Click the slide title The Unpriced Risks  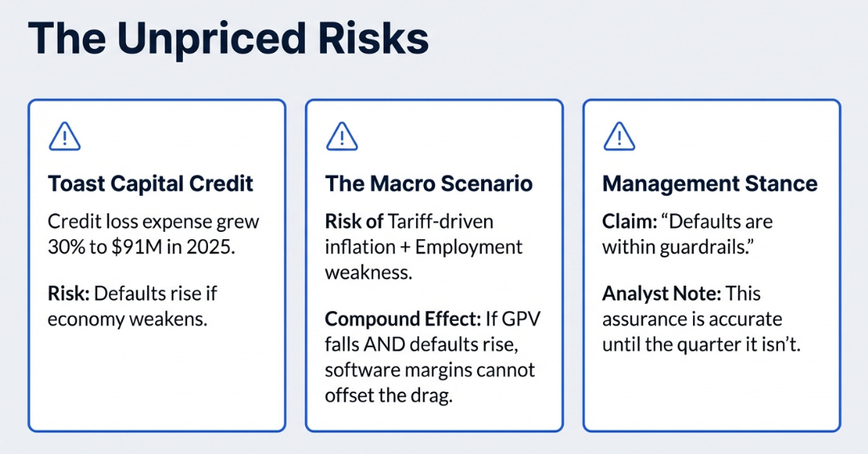(228, 39)
